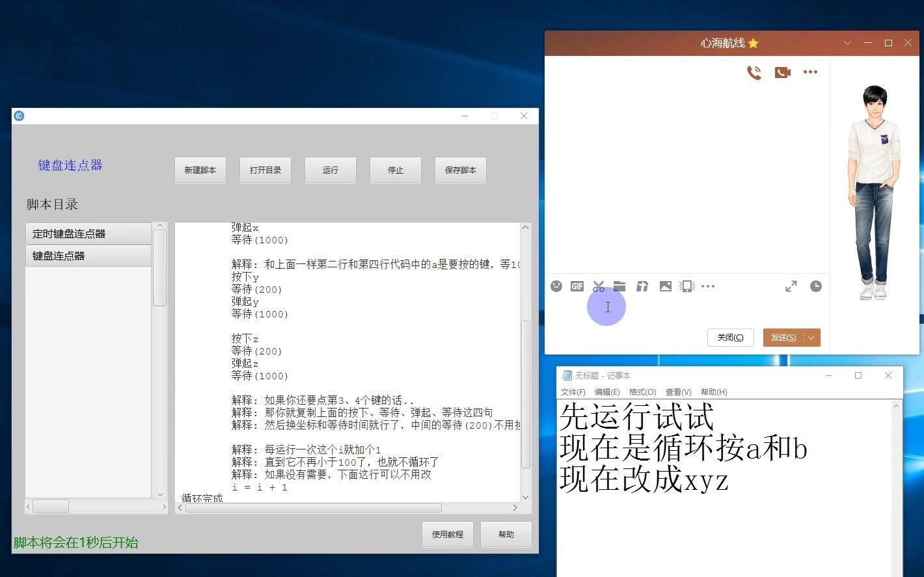Screen dimensions: 924x577
Task: Start a voice call with 心海航线
Action: [x=754, y=72]
